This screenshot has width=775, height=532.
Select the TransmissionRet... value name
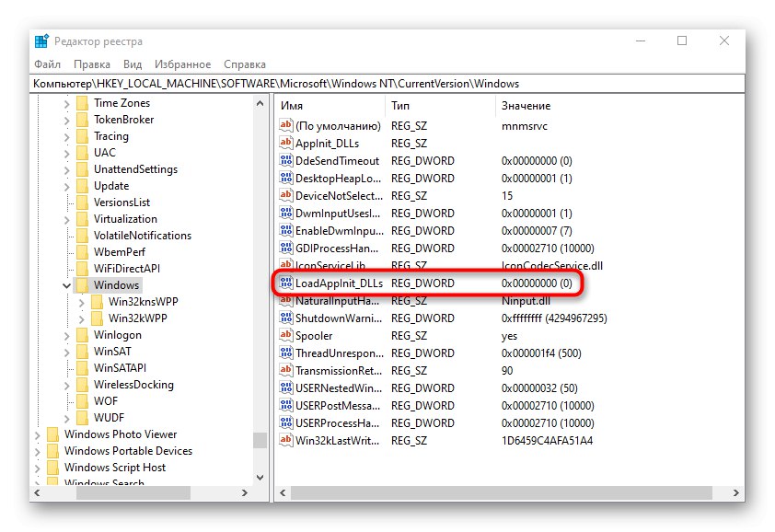point(339,371)
